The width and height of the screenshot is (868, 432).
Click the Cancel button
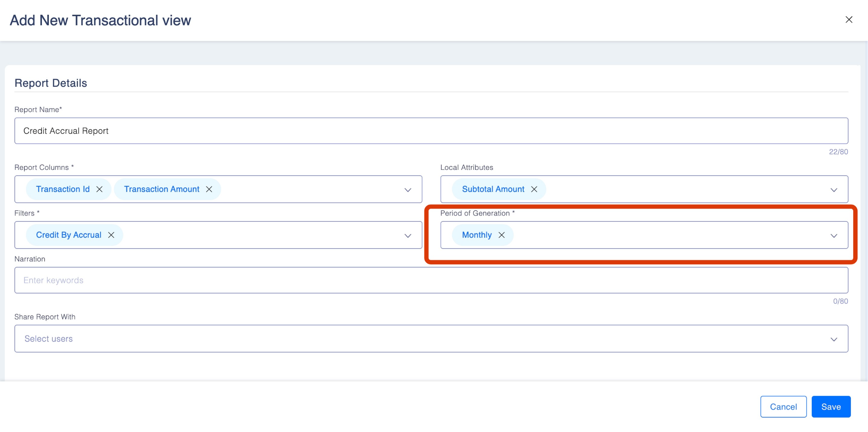[x=783, y=407]
